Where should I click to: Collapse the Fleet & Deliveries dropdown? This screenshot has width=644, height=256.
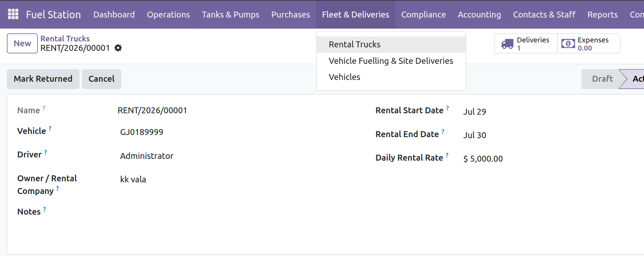pos(356,14)
